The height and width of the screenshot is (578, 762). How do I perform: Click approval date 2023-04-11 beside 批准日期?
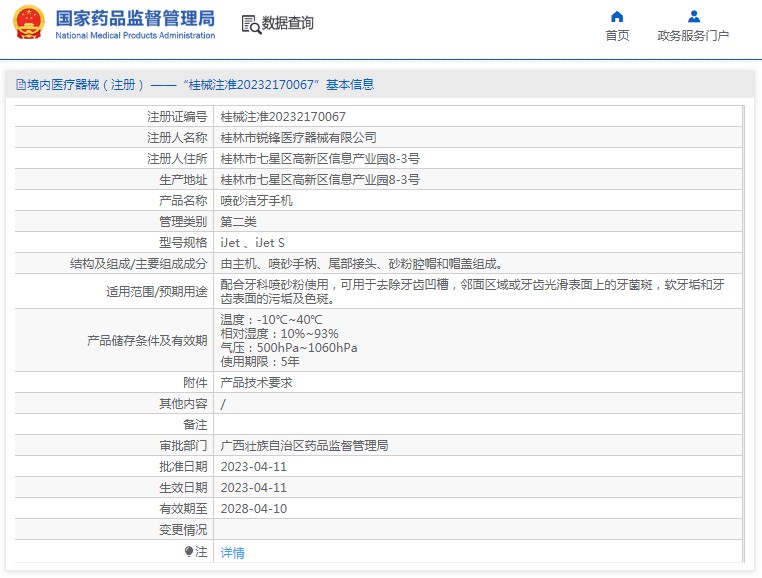[254, 467]
